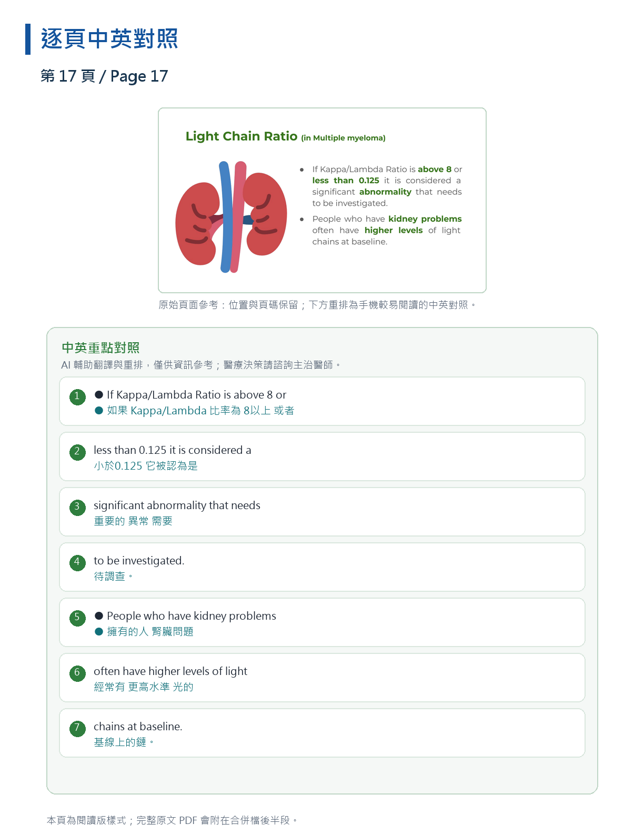Click the kidney illustration in the slide

tap(231, 217)
